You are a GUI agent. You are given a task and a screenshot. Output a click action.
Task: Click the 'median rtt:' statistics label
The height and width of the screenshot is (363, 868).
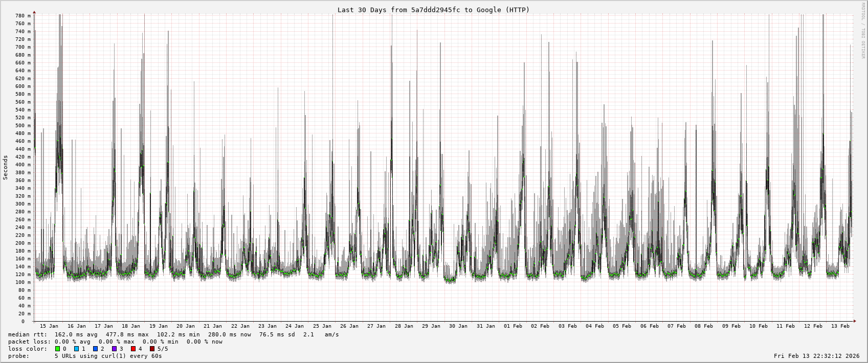(29, 334)
